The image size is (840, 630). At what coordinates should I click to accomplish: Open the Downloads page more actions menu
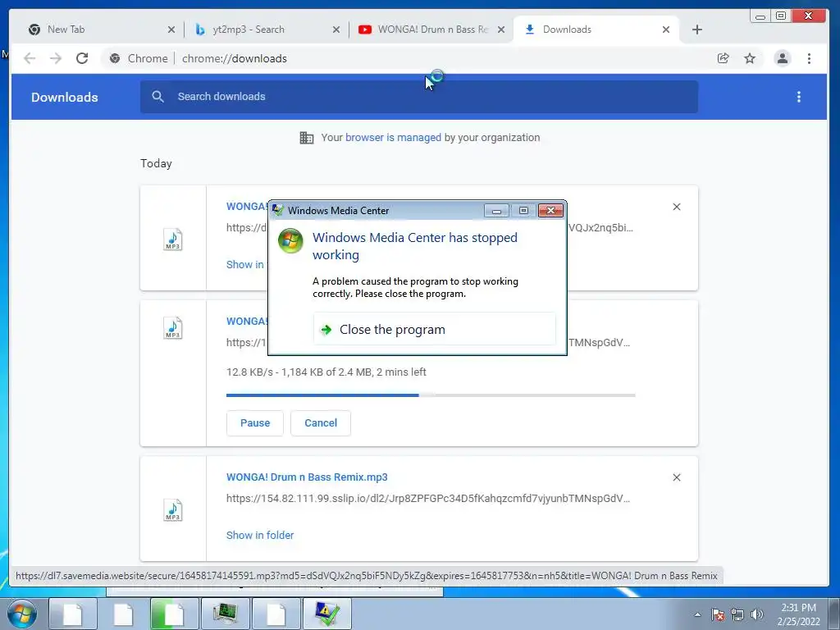tap(799, 97)
